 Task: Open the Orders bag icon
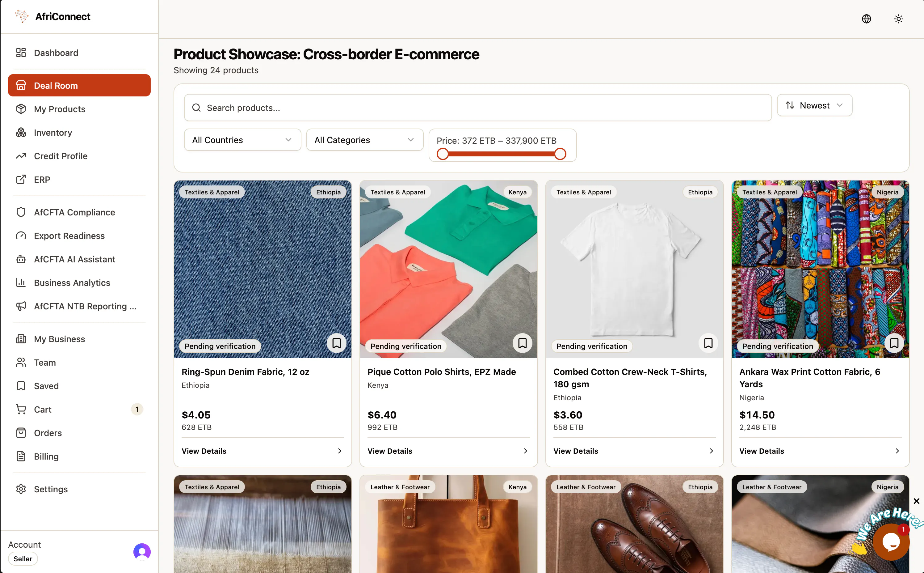coord(21,433)
